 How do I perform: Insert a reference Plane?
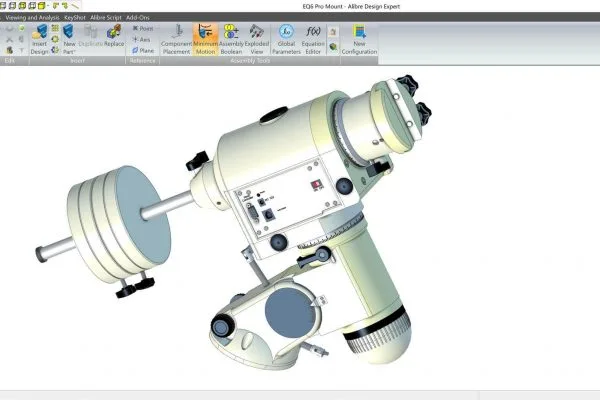click(x=143, y=51)
